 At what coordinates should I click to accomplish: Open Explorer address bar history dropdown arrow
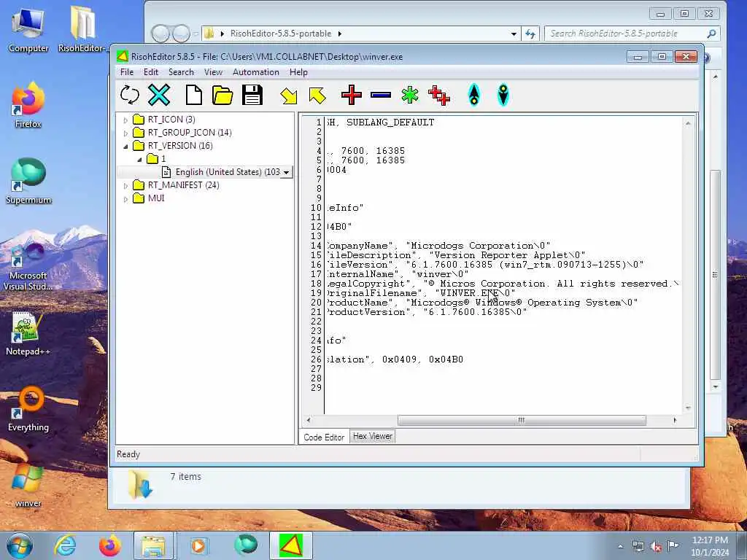pos(514,34)
